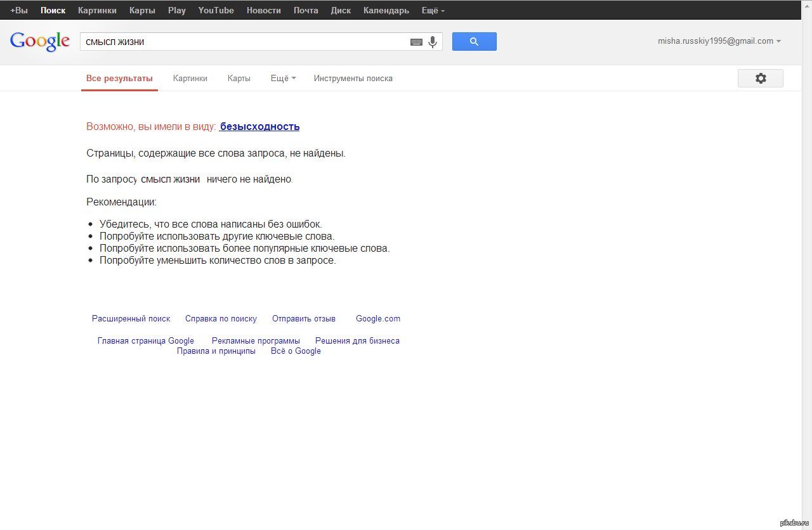Select the Все результаты tab

click(119, 79)
